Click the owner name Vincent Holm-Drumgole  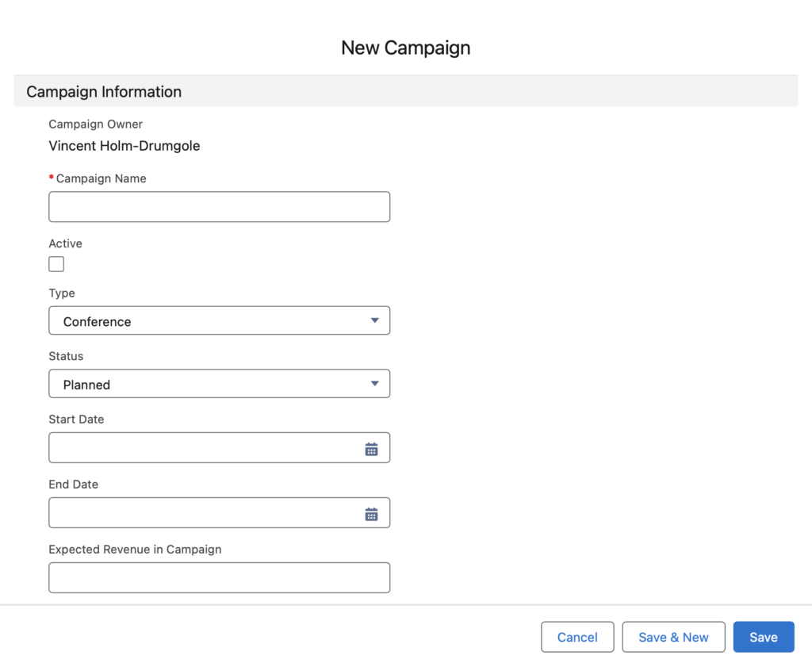coord(124,146)
